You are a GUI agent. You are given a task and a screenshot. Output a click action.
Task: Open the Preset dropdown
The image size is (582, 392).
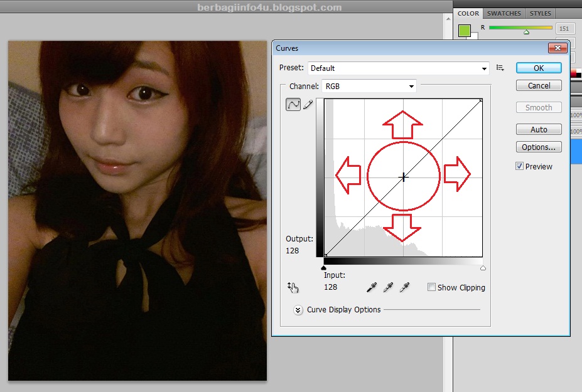pyautogui.click(x=398, y=68)
